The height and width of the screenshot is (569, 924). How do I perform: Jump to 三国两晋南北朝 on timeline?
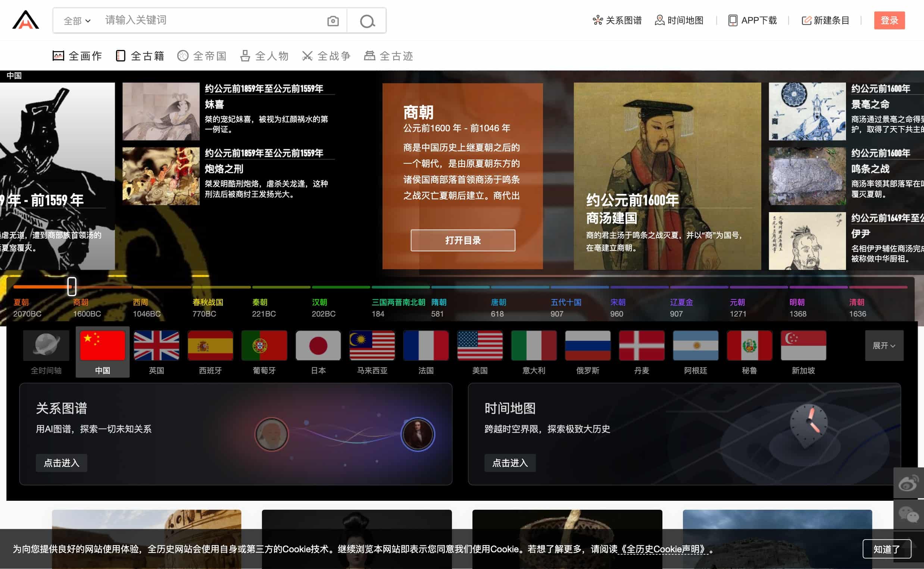[398, 308]
